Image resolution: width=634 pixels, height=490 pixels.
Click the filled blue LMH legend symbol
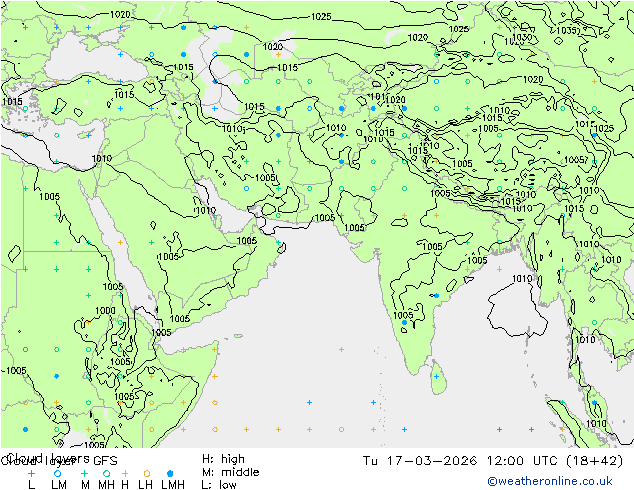coord(170,473)
